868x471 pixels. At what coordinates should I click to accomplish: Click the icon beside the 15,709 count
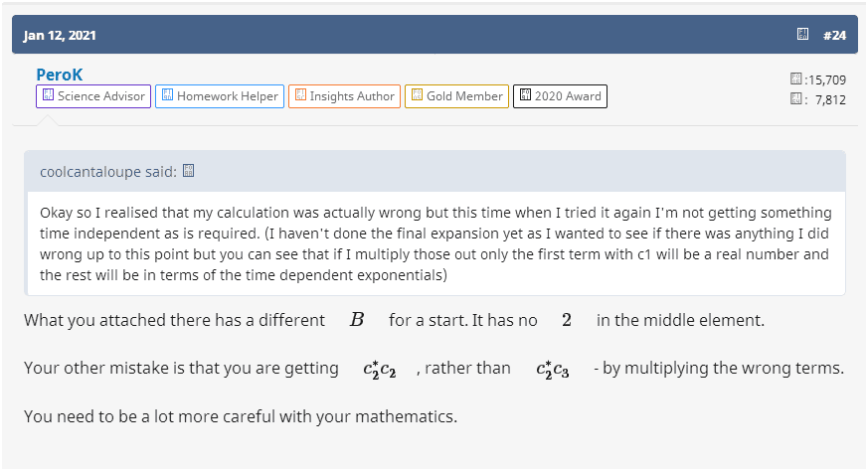[794, 78]
